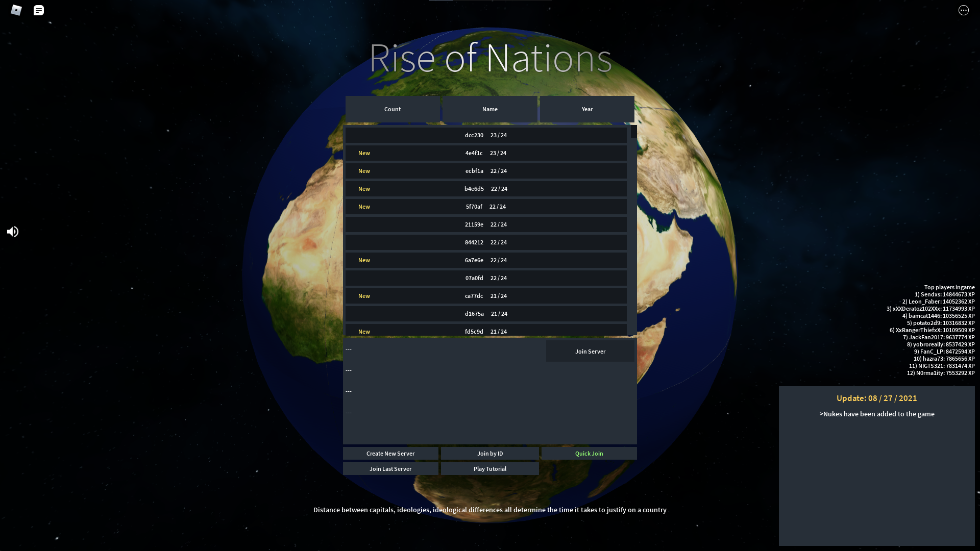The width and height of the screenshot is (980, 551).
Task: Select the 'Name' column header
Action: pos(490,109)
